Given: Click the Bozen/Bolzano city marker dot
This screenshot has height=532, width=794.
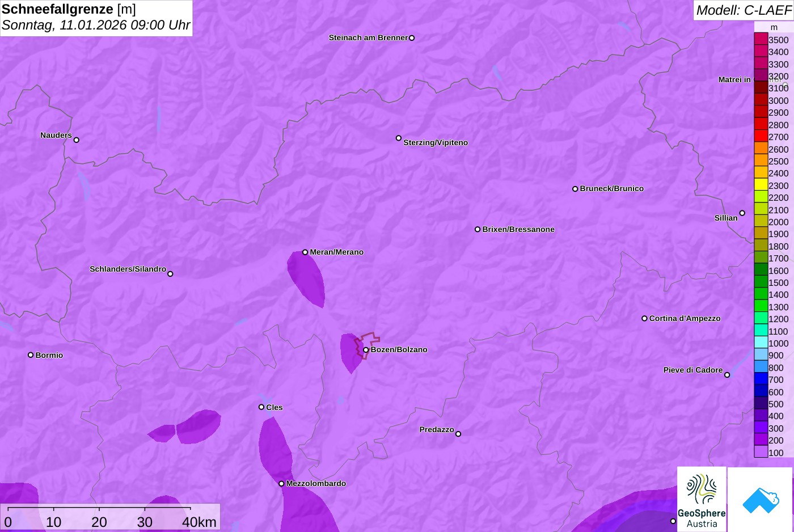Looking at the screenshot, I should [366, 350].
